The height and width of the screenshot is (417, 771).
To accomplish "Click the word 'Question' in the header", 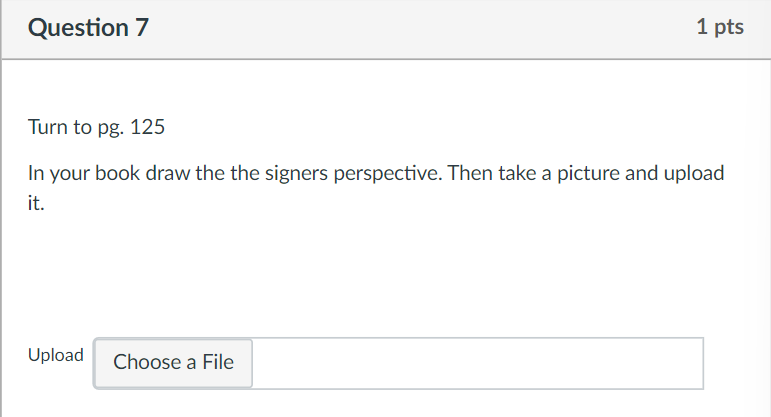I will click(76, 28).
